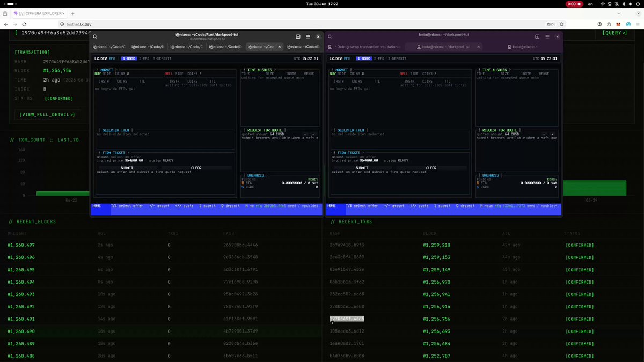Open the clock showing Tue 30 Jun 17:22
644x362 pixels.
point(322,4)
